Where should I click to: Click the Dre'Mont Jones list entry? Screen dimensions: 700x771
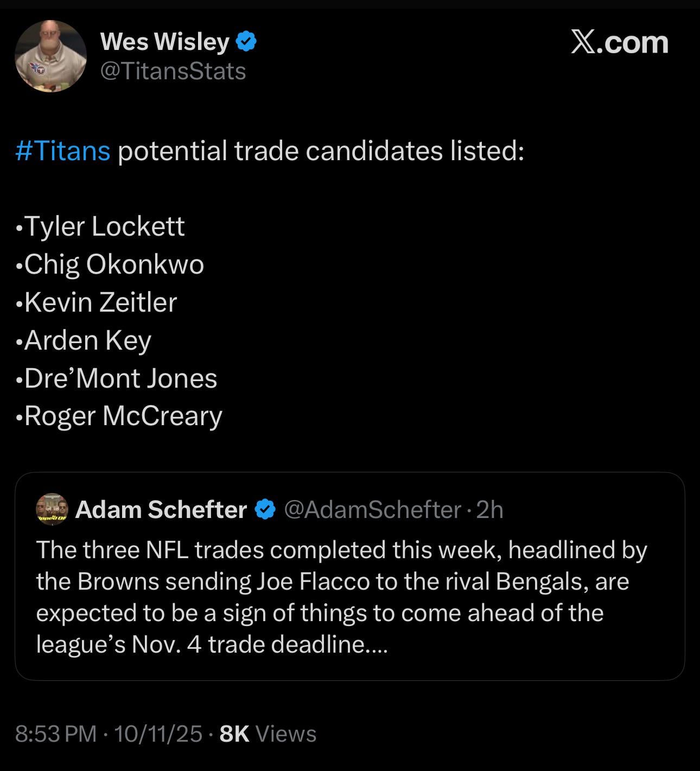click(120, 378)
